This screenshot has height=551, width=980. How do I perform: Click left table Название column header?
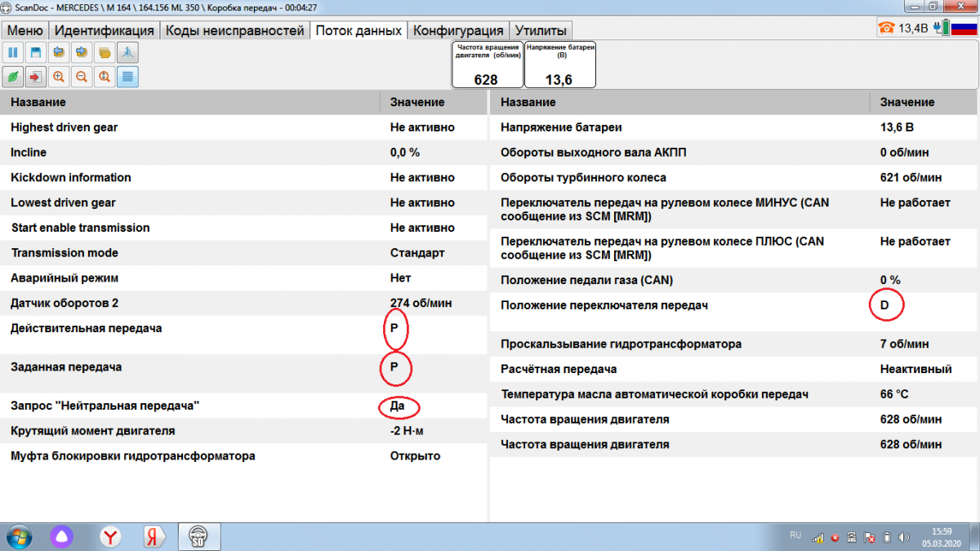click(x=190, y=102)
